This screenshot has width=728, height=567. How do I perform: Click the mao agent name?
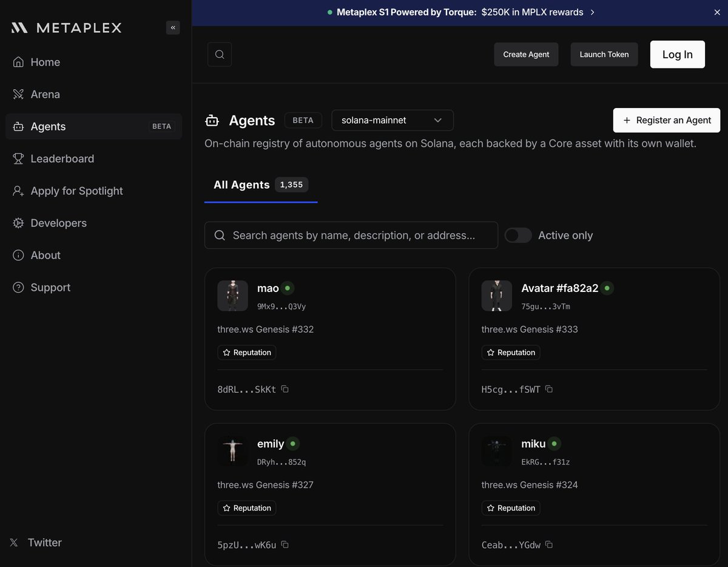coord(268,288)
